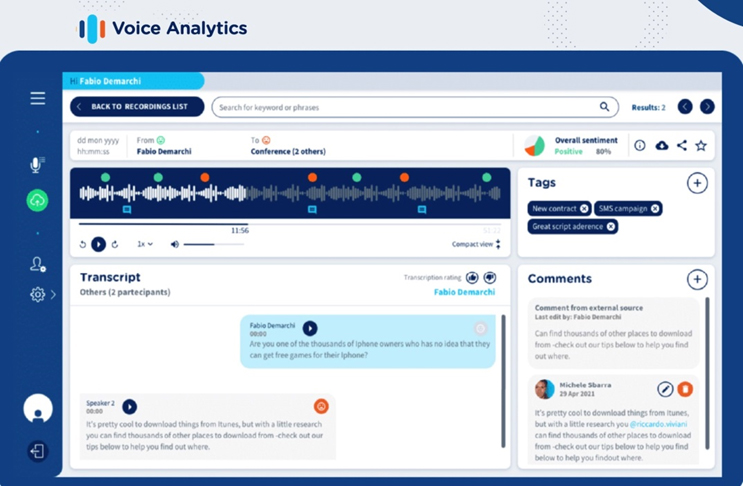The width and height of the screenshot is (743, 486).
Task: Add a new comment with the plus button
Action: [x=697, y=279]
